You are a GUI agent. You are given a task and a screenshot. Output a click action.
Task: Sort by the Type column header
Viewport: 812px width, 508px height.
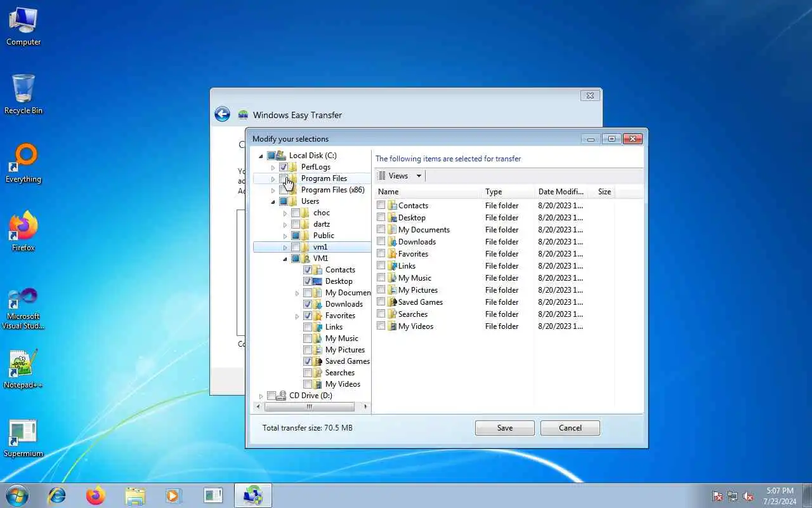508,191
